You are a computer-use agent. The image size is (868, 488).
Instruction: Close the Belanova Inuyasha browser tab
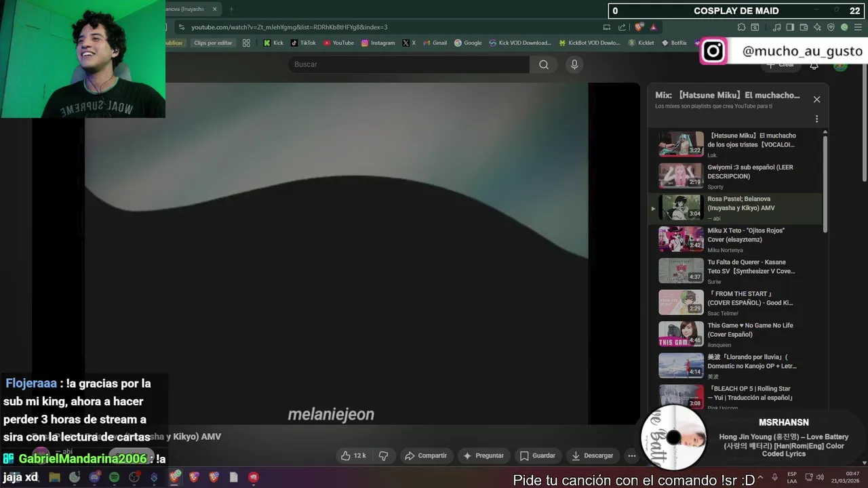pyautogui.click(x=215, y=9)
